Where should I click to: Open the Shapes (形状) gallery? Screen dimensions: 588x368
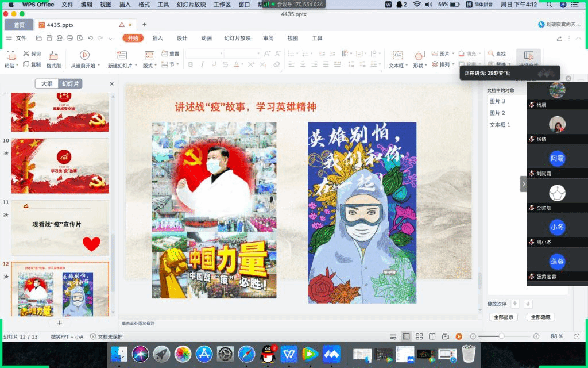click(x=420, y=59)
